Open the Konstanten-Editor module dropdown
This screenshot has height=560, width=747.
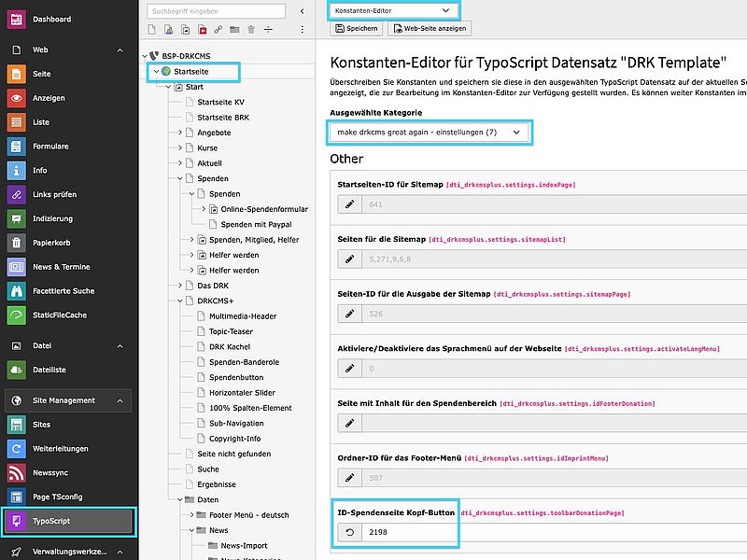click(x=392, y=10)
